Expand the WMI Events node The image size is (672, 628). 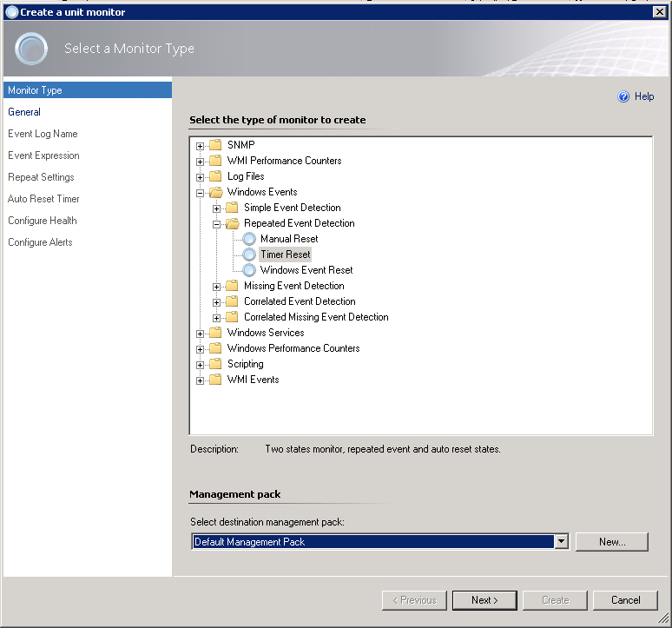[200, 380]
